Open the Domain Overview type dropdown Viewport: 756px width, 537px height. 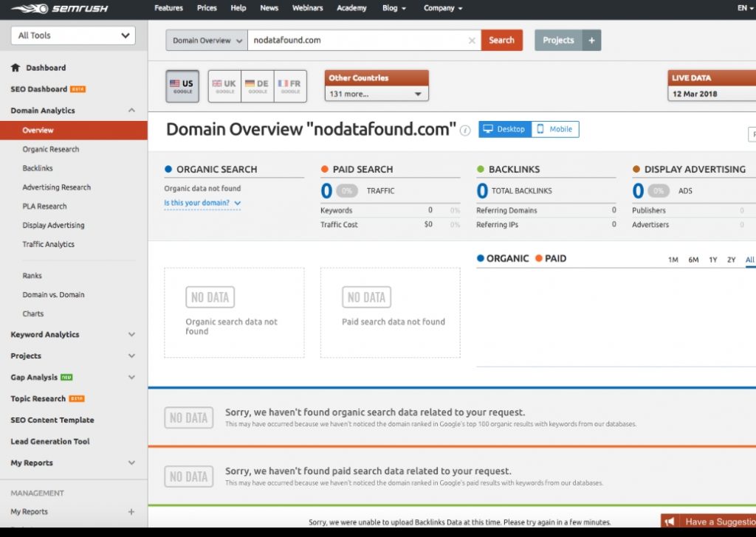click(207, 41)
